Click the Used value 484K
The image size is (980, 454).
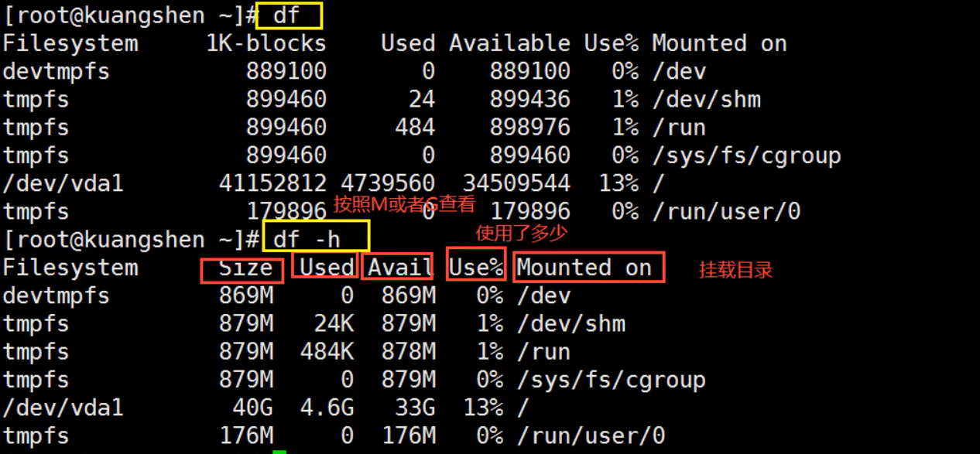pyautogui.click(x=327, y=351)
